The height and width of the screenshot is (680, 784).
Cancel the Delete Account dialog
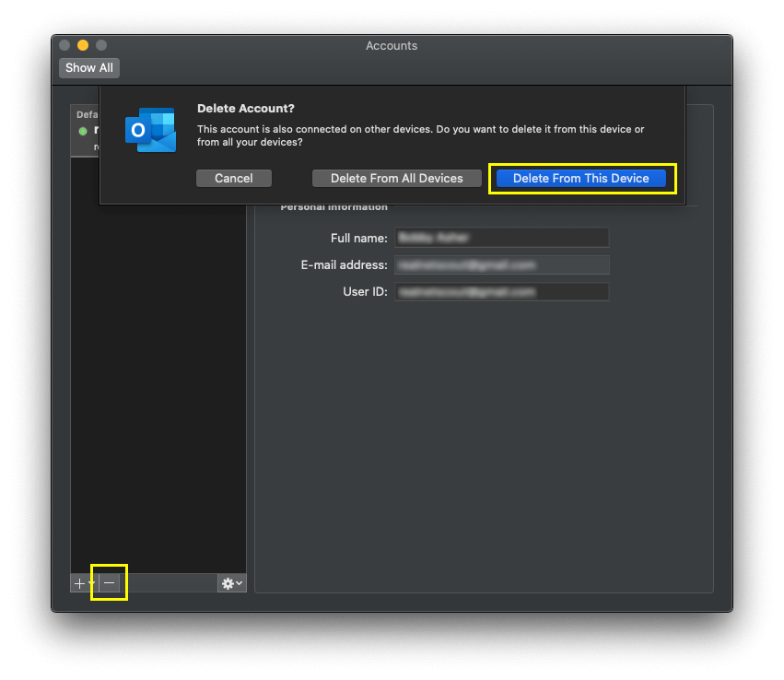233,179
